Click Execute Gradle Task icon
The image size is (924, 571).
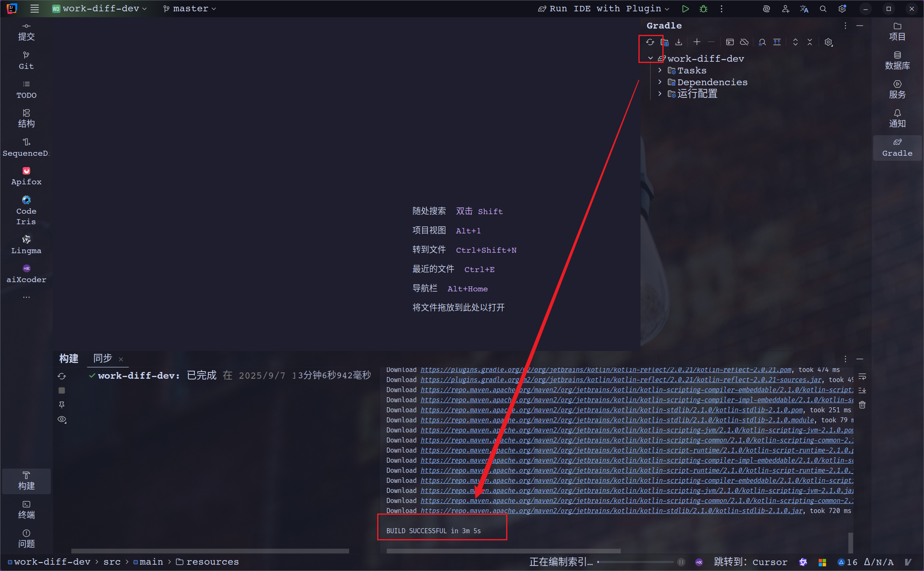coord(730,42)
